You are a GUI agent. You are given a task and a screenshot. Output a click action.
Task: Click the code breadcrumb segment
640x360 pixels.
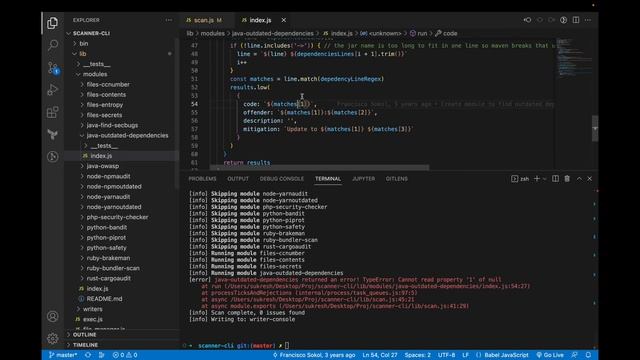point(446,33)
